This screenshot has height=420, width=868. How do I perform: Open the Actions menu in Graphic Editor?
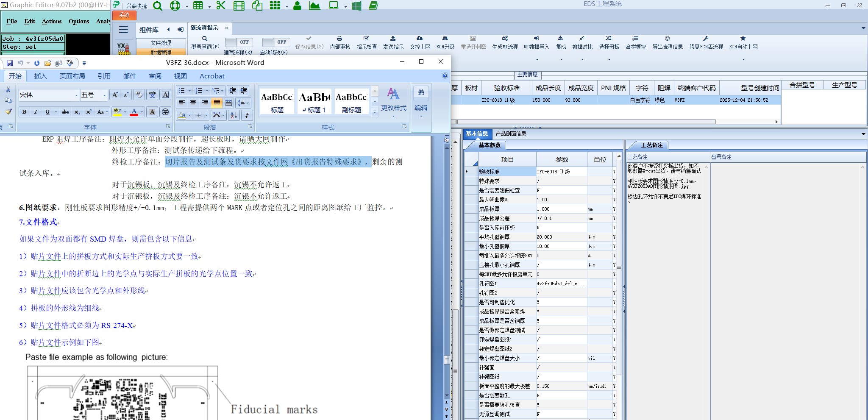click(x=52, y=21)
